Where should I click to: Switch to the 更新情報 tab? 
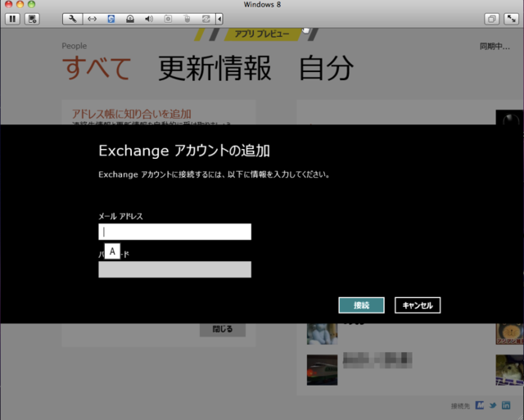pos(215,68)
